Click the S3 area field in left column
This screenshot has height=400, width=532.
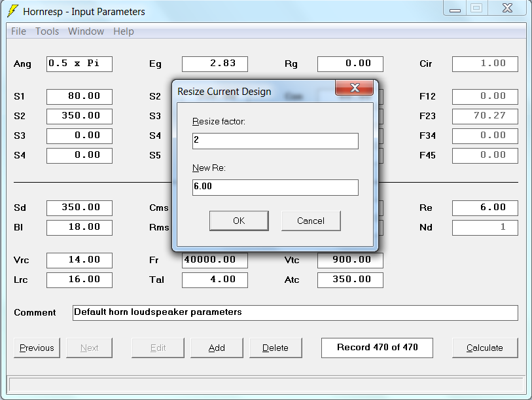tap(79, 136)
